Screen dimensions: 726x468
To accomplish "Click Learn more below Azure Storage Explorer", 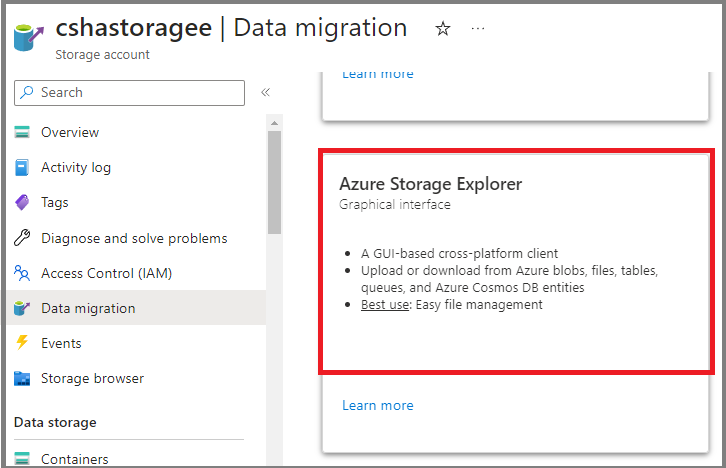I will pos(377,405).
